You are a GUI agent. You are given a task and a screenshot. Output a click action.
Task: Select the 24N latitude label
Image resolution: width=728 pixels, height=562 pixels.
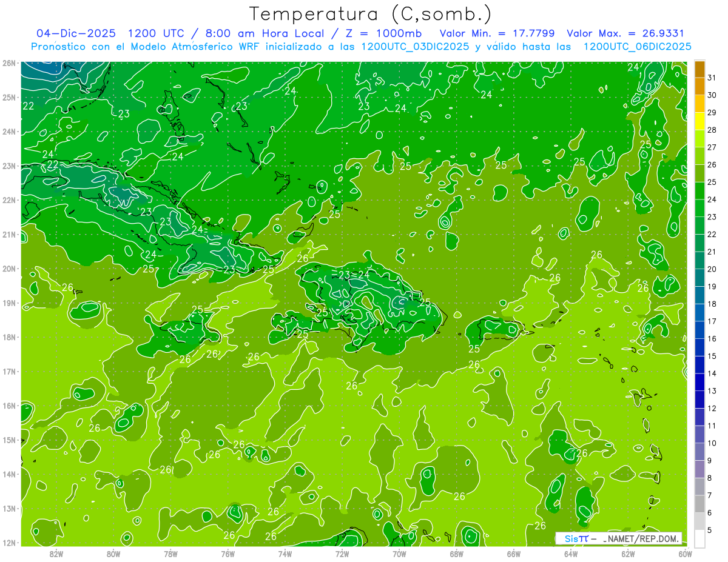(x=9, y=132)
